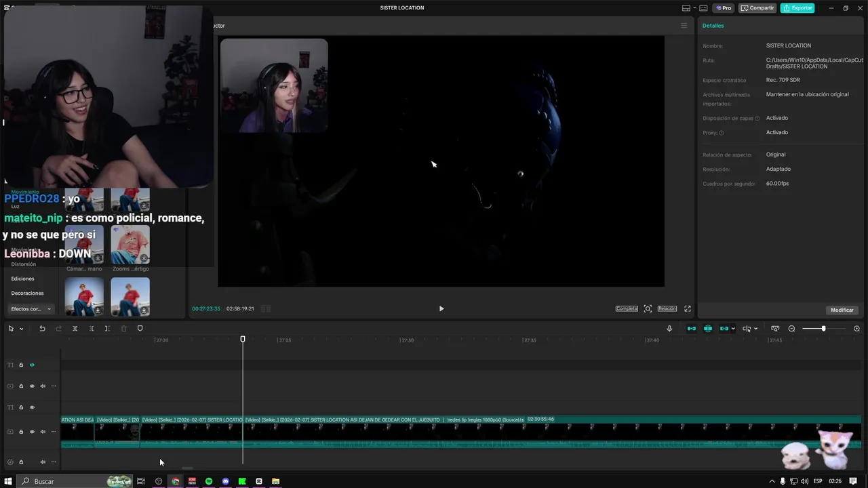Image resolution: width=868 pixels, height=488 pixels.
Task: Mute the bottom audio track
Action: point(43,462)
